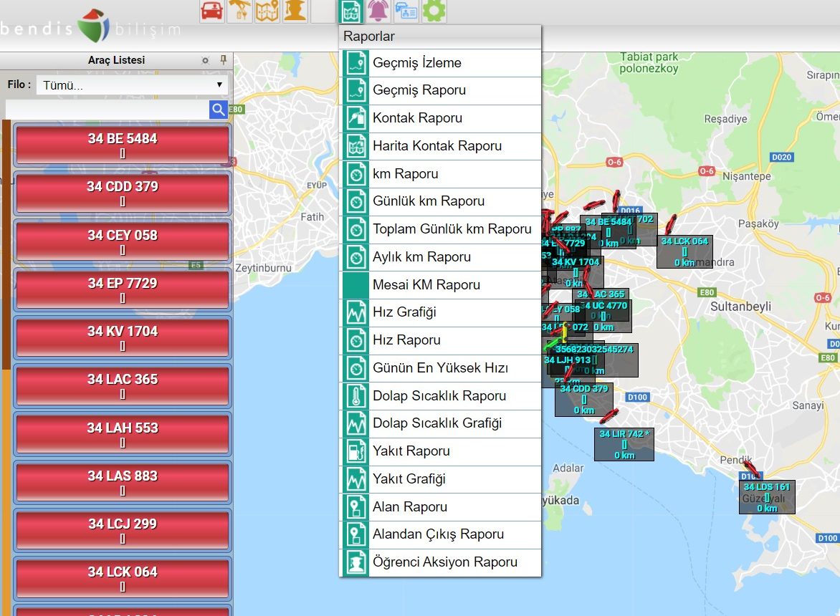The width and height of the screenshot is (840, 616).
Task: Select vehicle 34 LCK 064 in the list
Action: tap(123, 578)
